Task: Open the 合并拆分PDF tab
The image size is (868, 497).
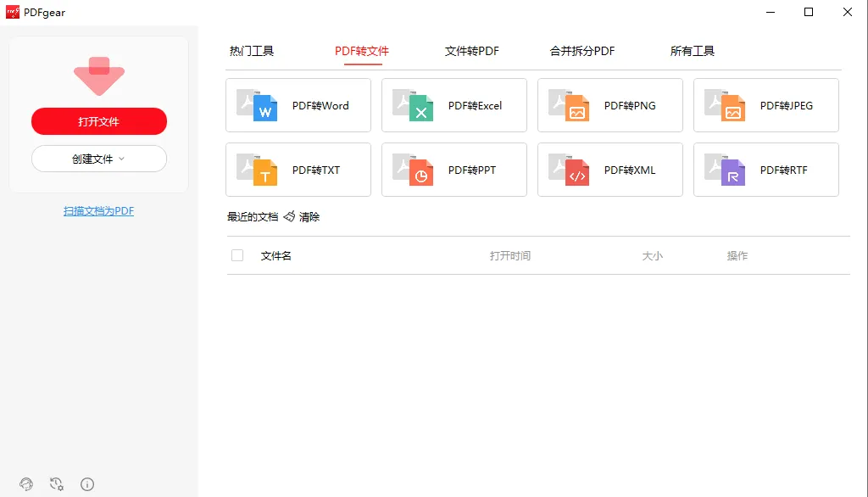Action: coord(581,51)
